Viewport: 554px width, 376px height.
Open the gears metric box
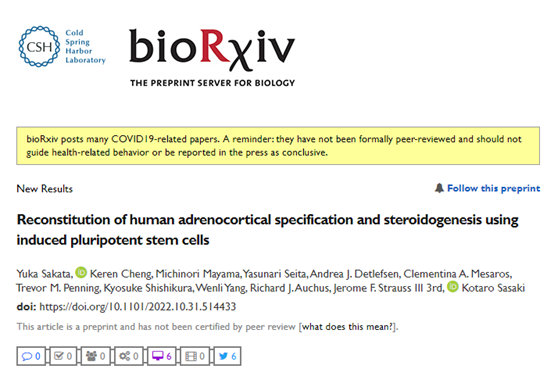tap(129, 356)
